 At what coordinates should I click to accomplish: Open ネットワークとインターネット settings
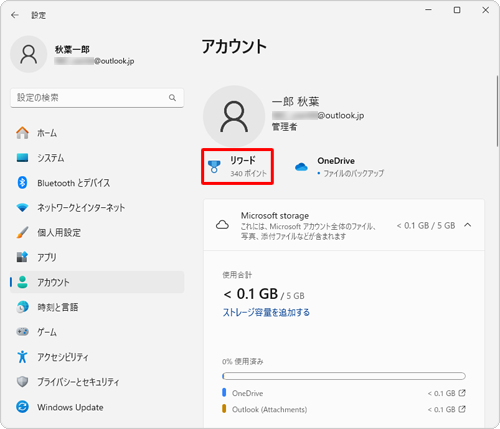[x=97, y=208]
